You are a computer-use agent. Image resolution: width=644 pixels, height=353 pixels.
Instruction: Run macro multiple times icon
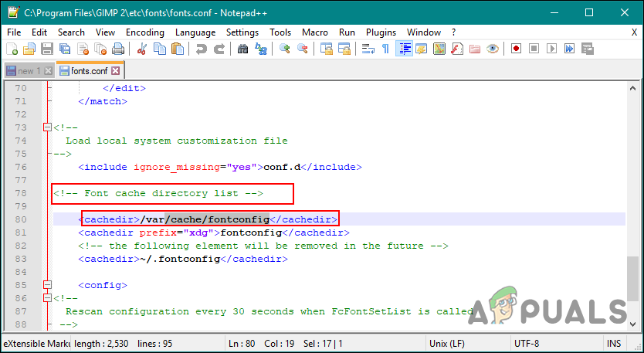570,49
